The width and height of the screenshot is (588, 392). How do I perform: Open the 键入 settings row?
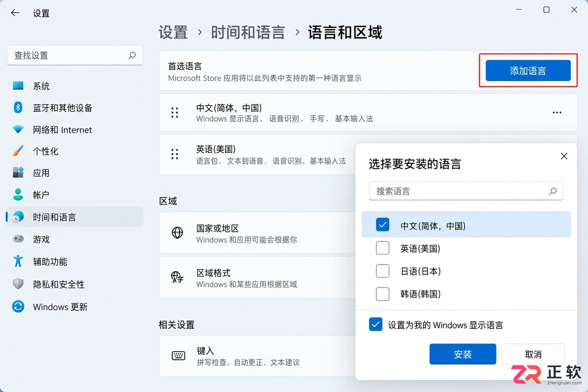coord(257,356)
